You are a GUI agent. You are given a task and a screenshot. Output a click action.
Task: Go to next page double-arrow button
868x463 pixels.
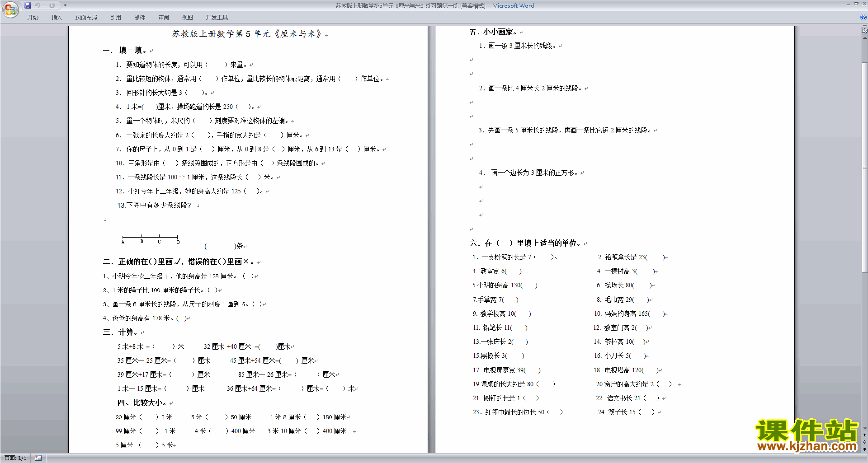point(865,449)
